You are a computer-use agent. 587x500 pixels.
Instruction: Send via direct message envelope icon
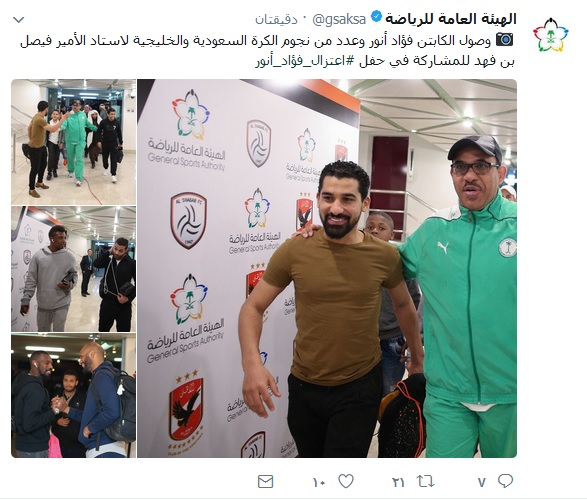pos(266,482)
